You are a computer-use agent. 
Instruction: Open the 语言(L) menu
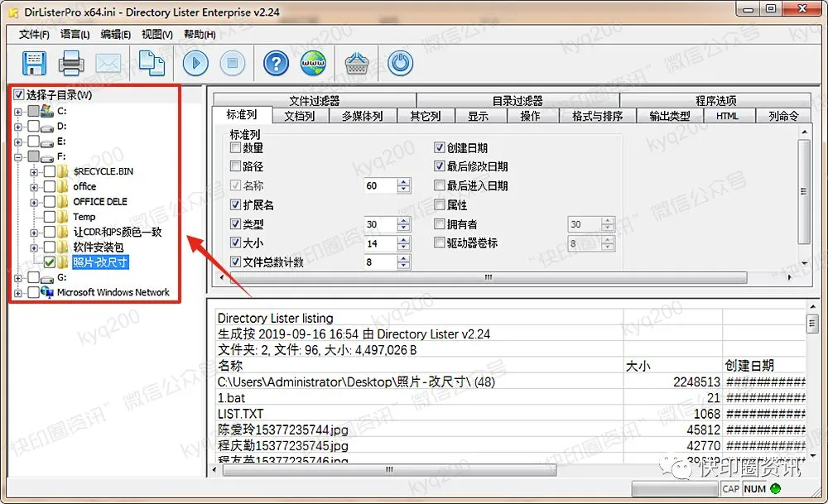click(x=75, y=34)
